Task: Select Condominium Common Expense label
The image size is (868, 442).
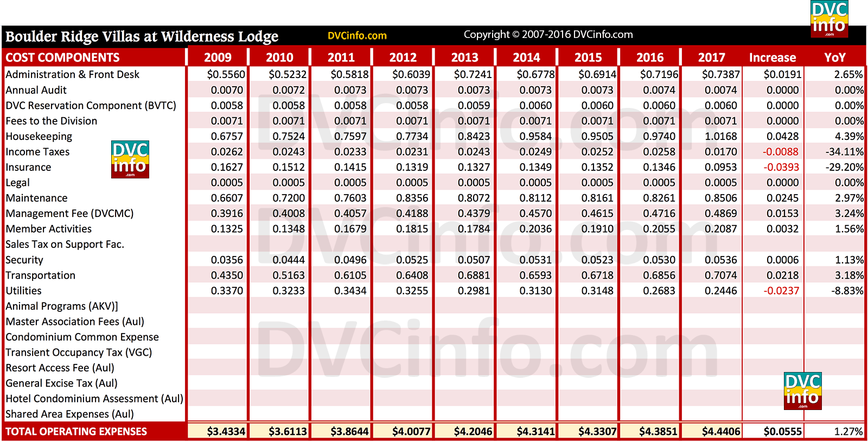Action: [82, 337]
